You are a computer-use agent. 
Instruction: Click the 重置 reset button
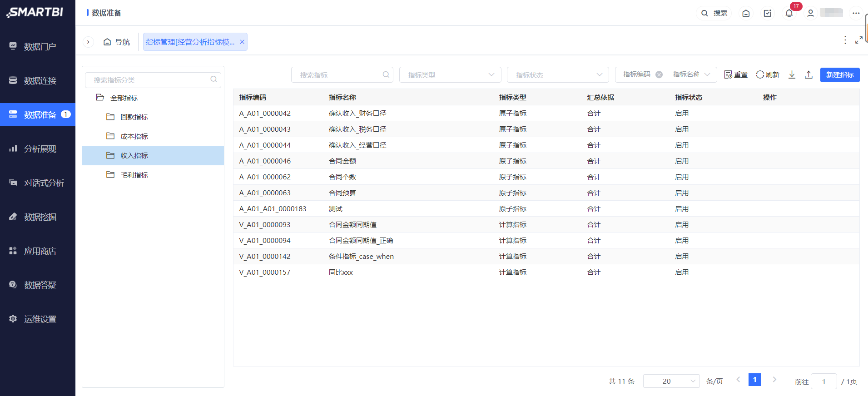[x=736, y=75]
